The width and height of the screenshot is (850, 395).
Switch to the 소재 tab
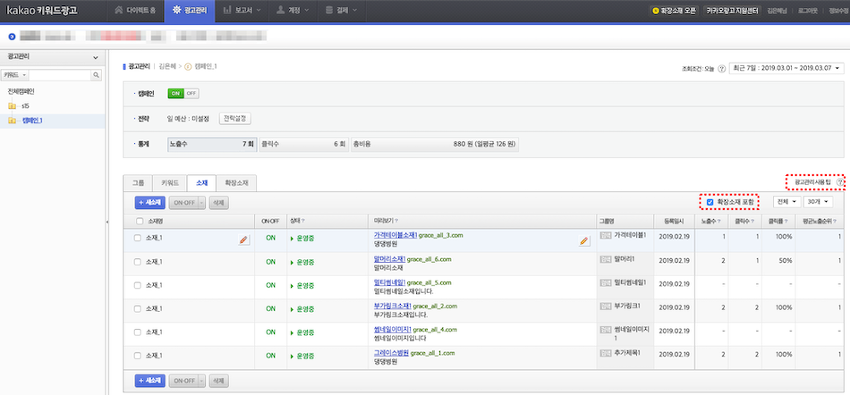pos(201,183)
